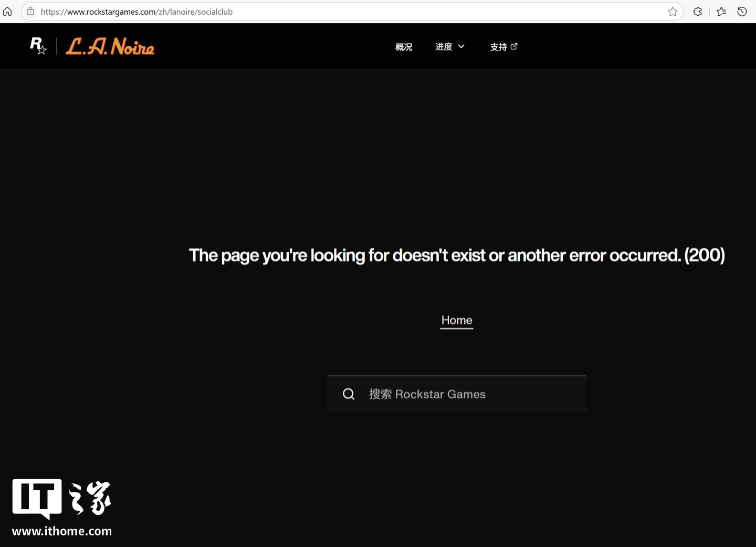Click the www.ithome.com watermark text
The height and width of the screenshot is (547, 756).
point(62,531)
